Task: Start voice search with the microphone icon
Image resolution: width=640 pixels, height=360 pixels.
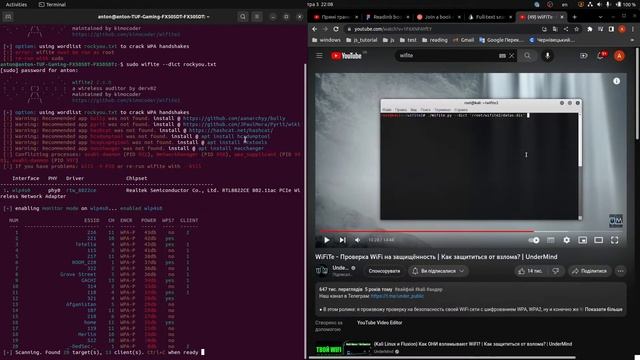Action: pyautogui.click(x=547, y=56)
